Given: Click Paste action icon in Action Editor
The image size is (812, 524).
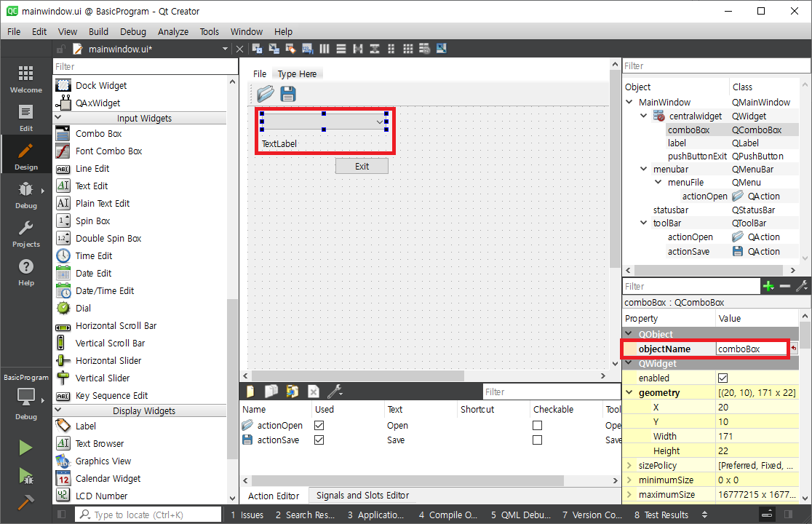Looking at the screenshot, I should (292, 392).
